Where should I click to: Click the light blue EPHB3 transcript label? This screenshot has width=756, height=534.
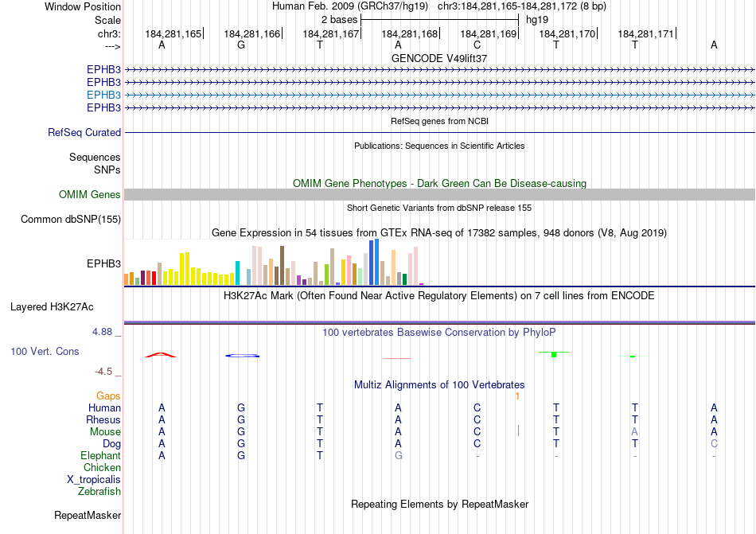pos(103,95)
